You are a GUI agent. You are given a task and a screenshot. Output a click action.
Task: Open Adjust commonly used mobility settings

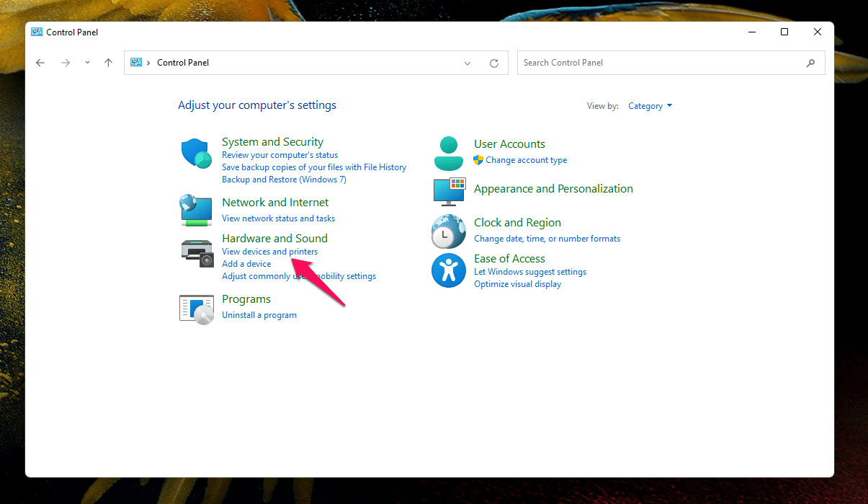pos(299,276)
